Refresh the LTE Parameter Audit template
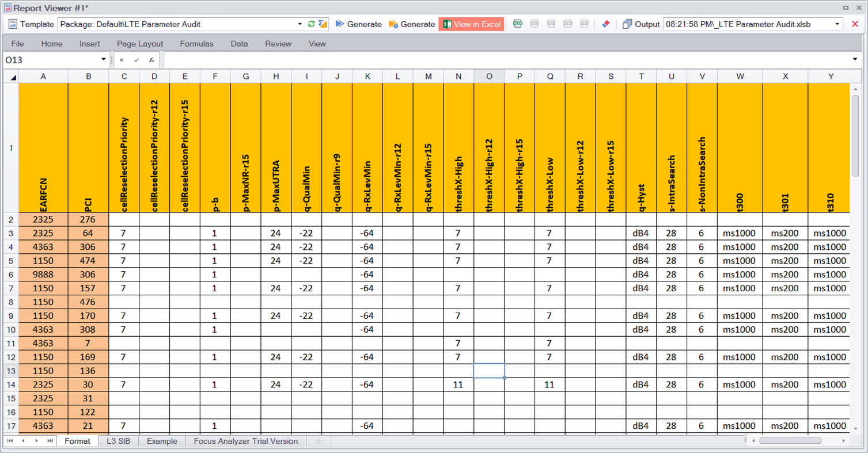Viewport: 868px width, 453px height. point(311,24)
